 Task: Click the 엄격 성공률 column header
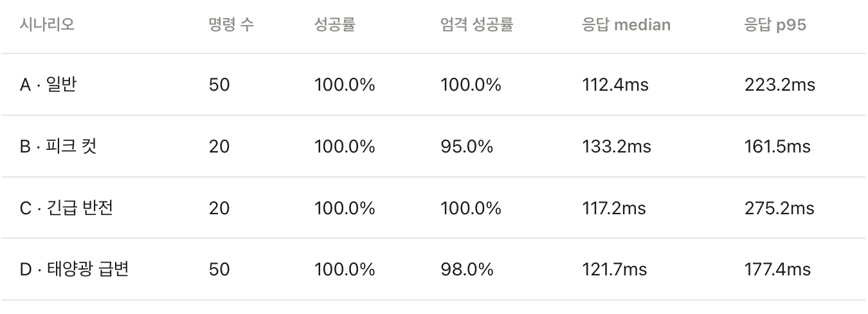477,25
